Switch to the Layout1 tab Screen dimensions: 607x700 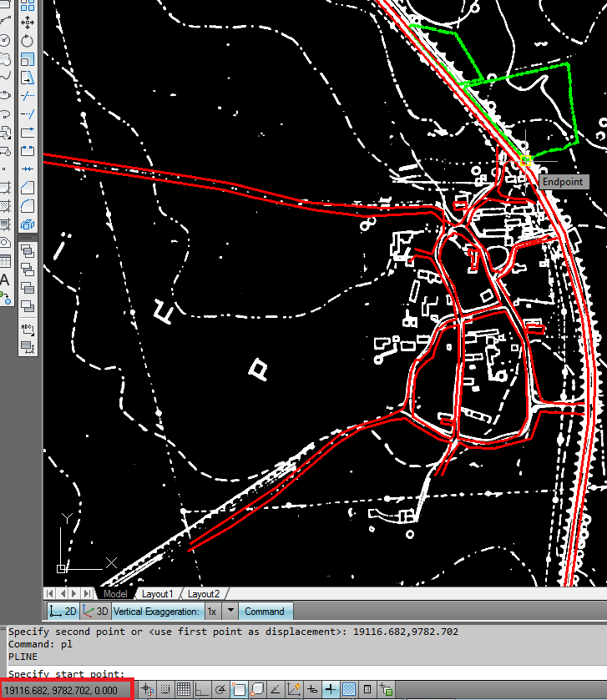tap(157, 594)
